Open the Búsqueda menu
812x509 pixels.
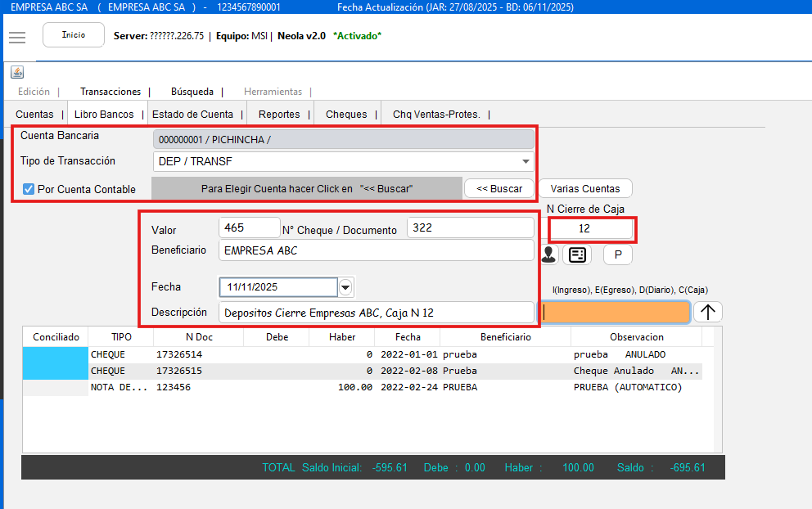point(192,92)
